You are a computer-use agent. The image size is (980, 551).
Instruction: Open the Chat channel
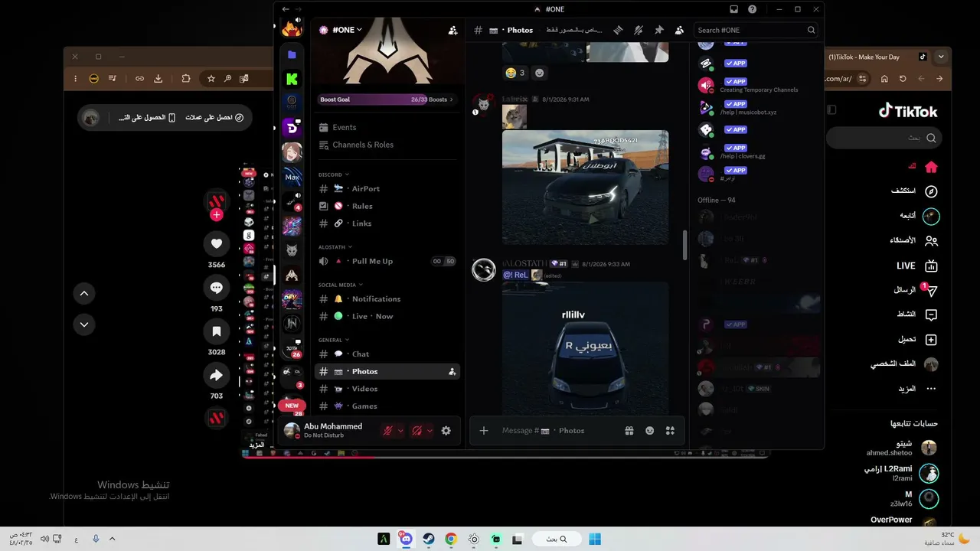pyautogui.click(x=387, y=354)
